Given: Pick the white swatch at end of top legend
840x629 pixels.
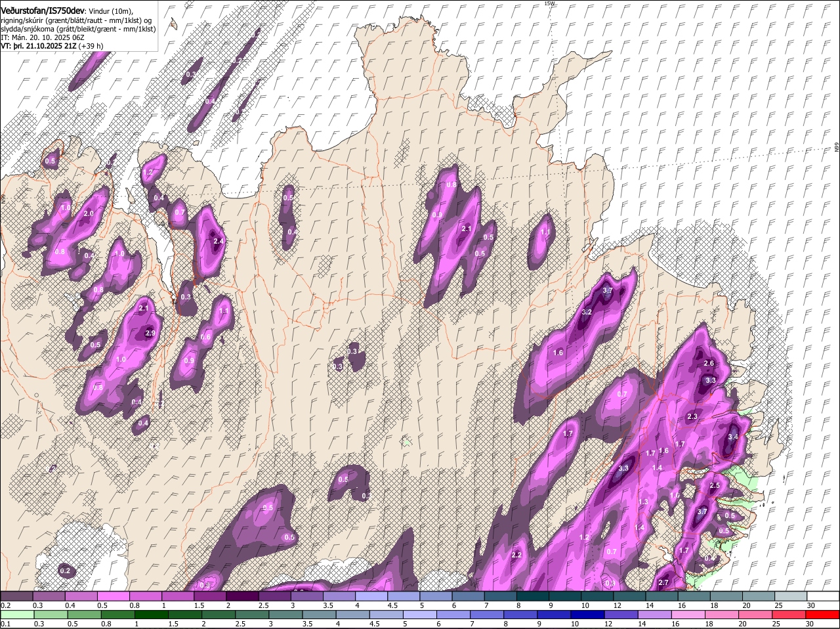Looking at the screenshot, I should pos(823,596).
